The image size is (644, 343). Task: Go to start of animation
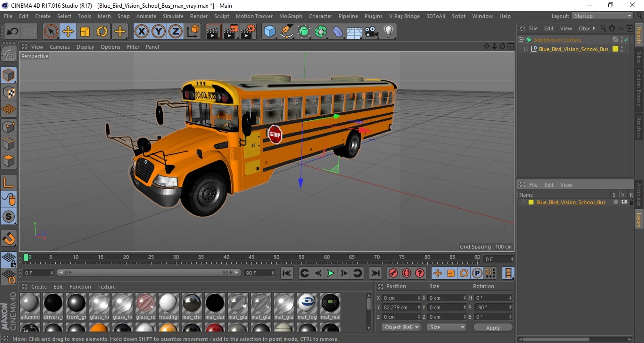tap(287, 273)
